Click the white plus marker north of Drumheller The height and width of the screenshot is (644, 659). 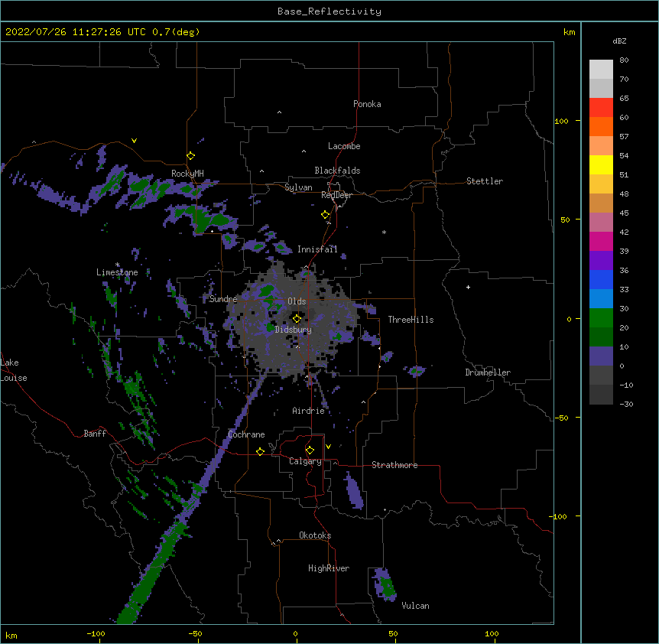click(468, 287)
